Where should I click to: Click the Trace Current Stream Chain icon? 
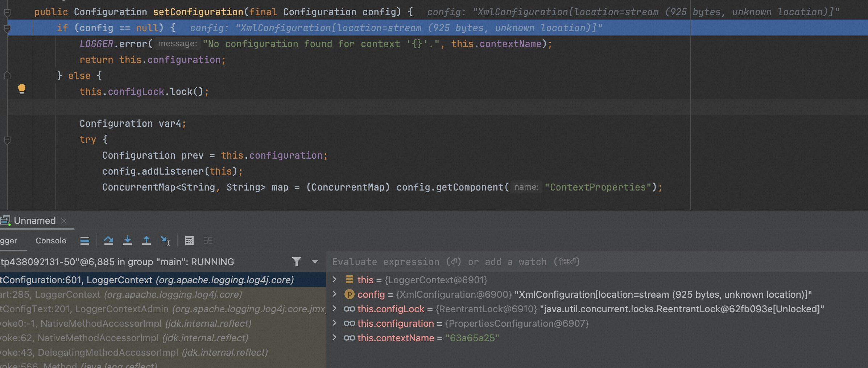click(x=208, y=241)
